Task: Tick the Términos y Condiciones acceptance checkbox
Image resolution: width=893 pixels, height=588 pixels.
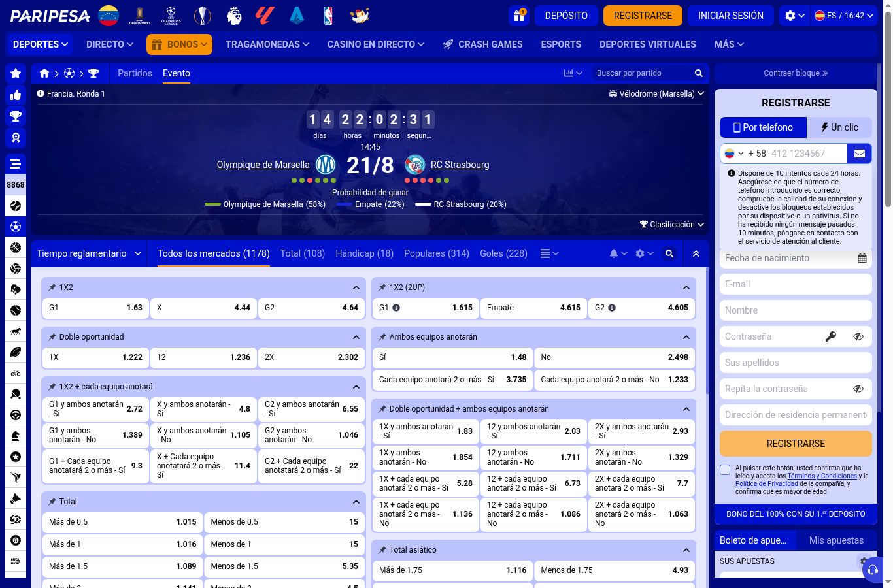Action: point(725,470)
